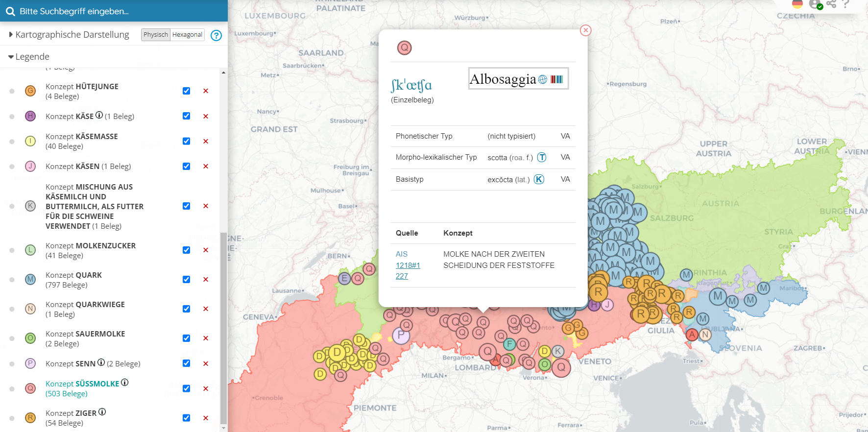This screenshot has width=868, height=432.
Task: Switch to Physisch map view
Action: click(x=156, y=35)
